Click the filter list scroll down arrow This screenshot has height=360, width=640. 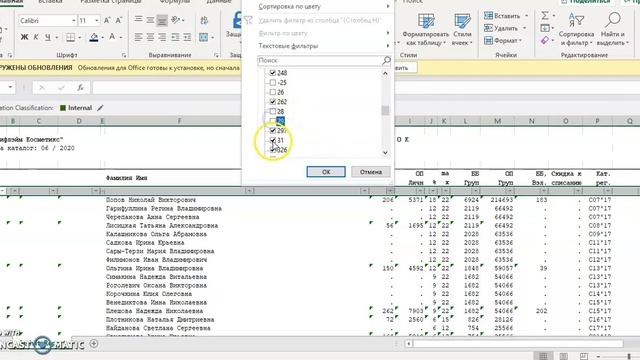pos(385,153)
